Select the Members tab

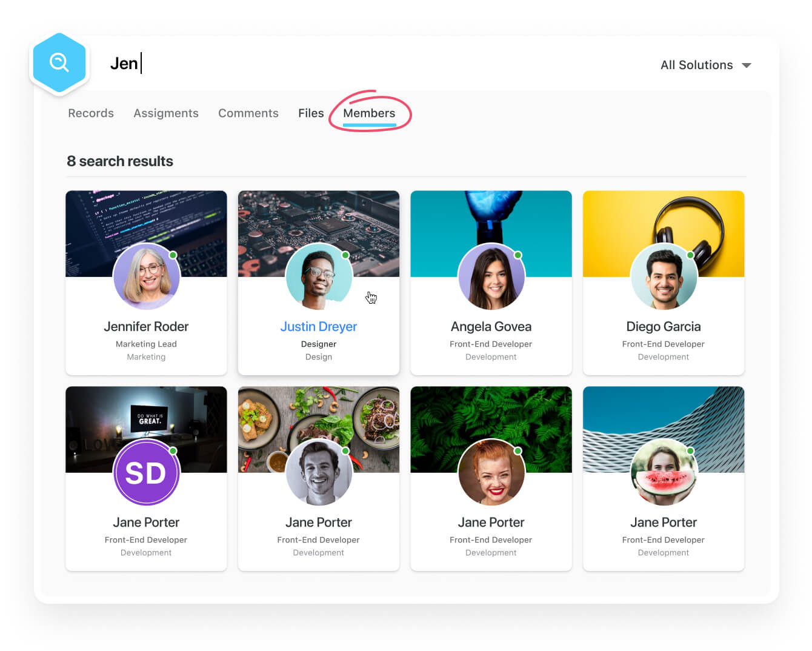click(369, 113)
